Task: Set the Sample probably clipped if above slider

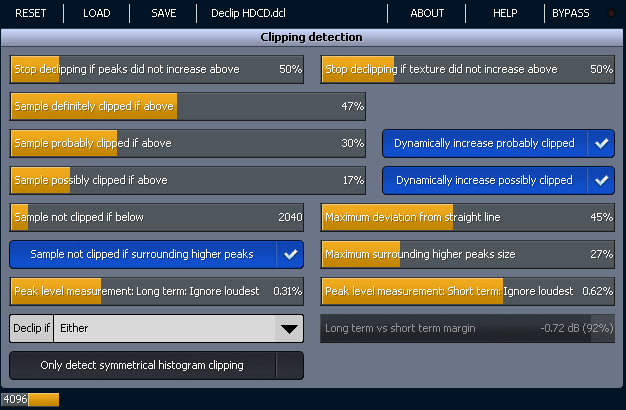Action: coord(188,143)
